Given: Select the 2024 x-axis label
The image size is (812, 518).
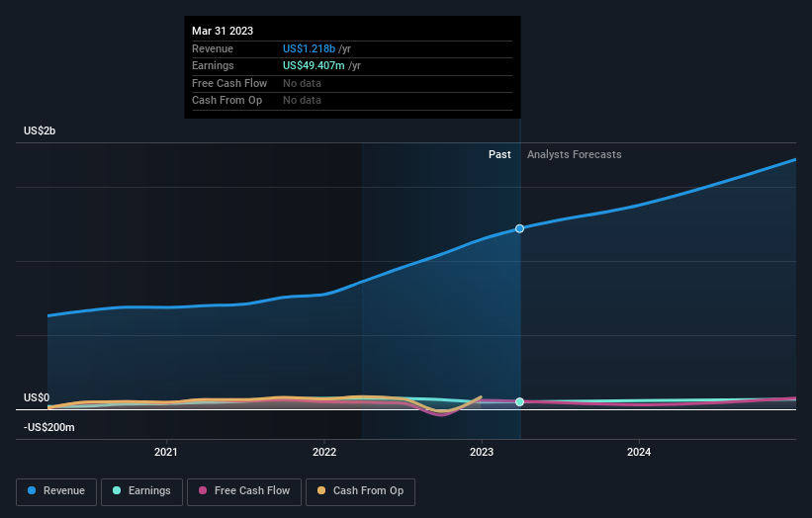Looking at the screenshot, I should point(639,453).
